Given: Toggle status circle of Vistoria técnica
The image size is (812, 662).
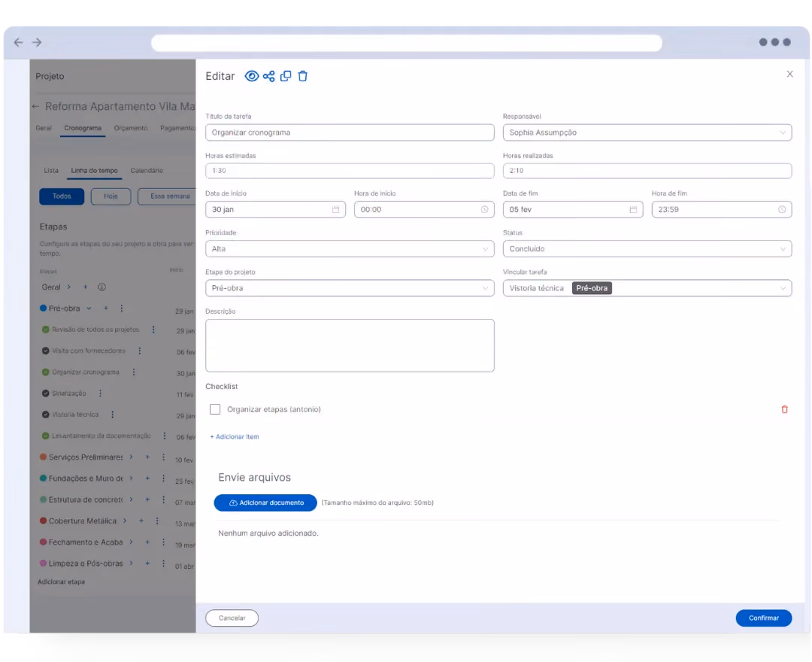Looking at the screenshot, I should [46, 415].
